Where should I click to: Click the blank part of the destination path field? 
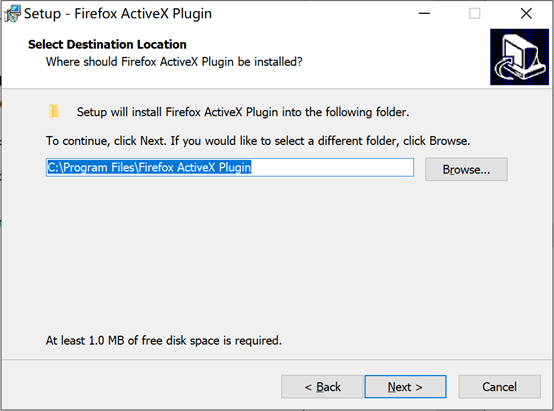tap(332, 168)
